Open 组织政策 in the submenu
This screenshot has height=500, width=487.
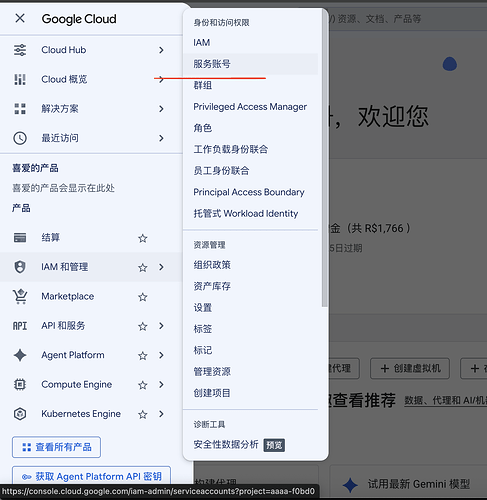coord(250,265)
